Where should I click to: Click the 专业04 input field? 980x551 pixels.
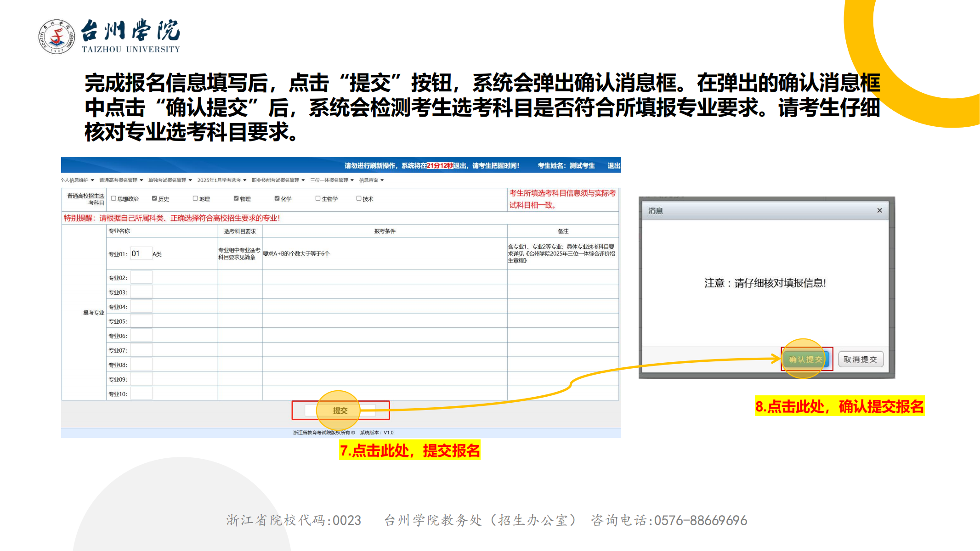pyautogui.click(x=141, y=306)
